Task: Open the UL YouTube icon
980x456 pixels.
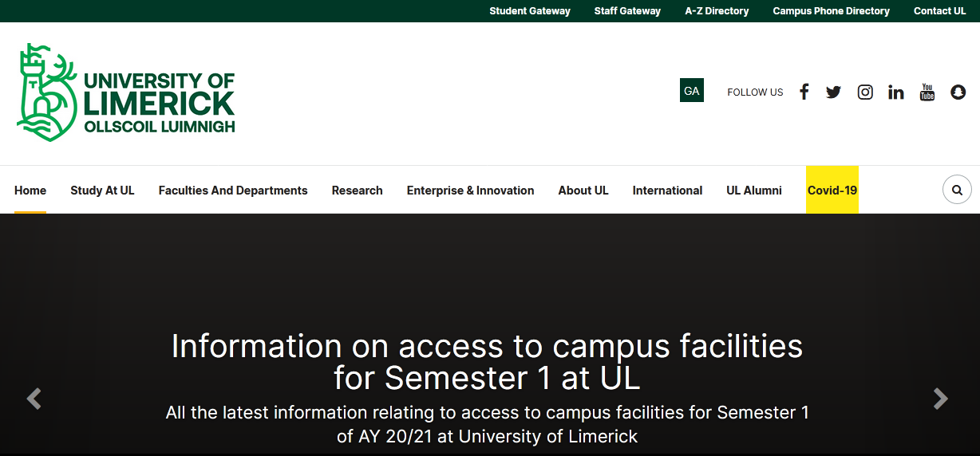Action: pyautogui.click(x=927, y=92)
